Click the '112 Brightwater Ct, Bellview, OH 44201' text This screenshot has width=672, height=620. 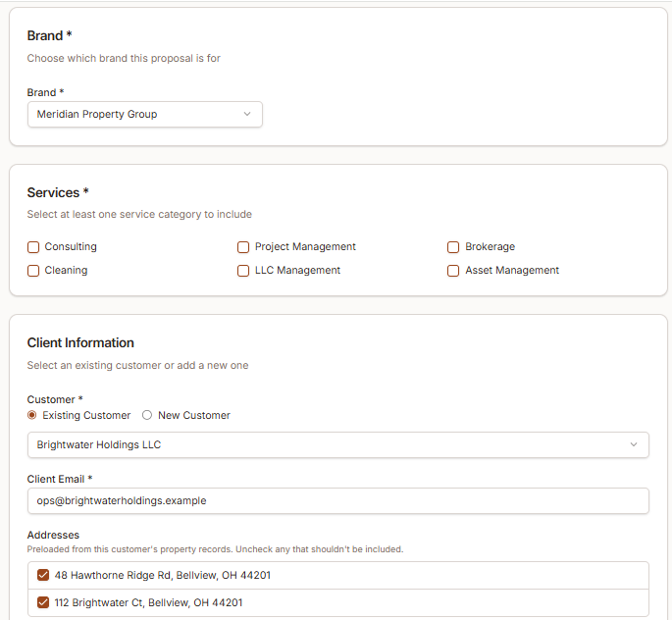pos(148,602)
